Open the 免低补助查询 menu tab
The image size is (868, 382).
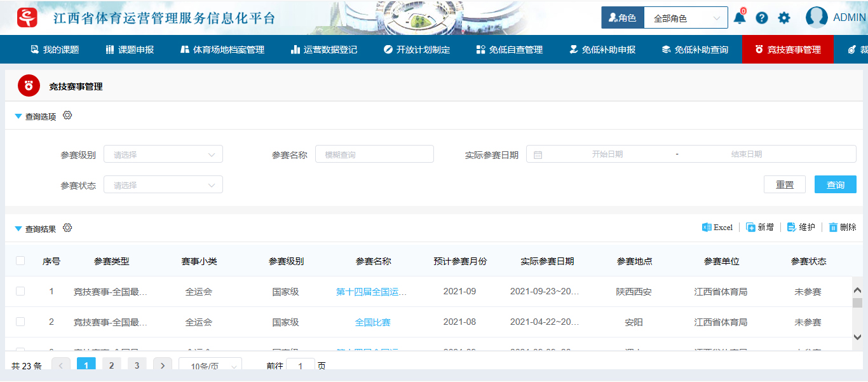[695, 50]
